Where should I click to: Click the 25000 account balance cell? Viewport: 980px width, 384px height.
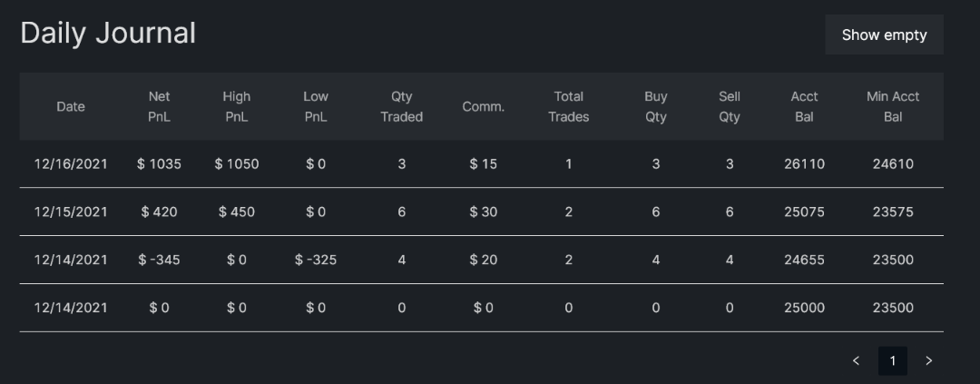804,308
